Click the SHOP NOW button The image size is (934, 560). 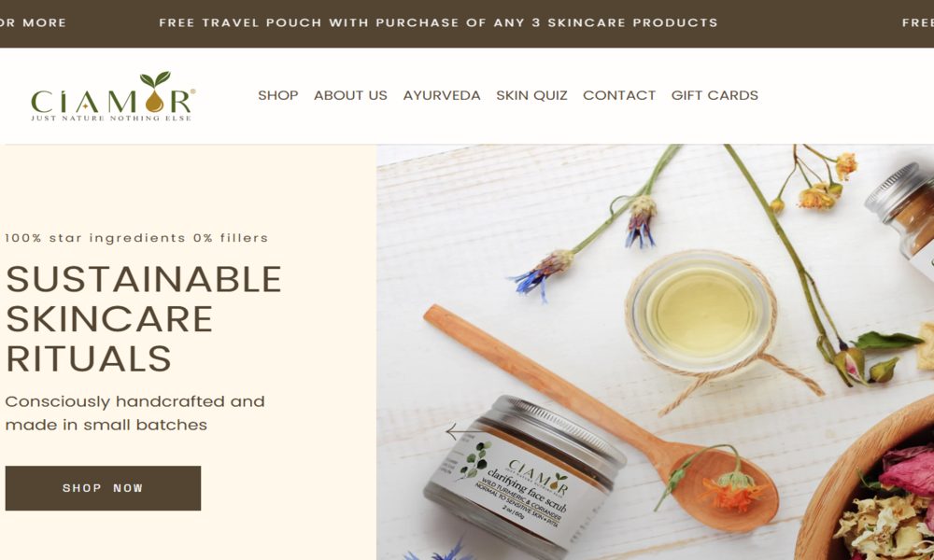[103, 488]
